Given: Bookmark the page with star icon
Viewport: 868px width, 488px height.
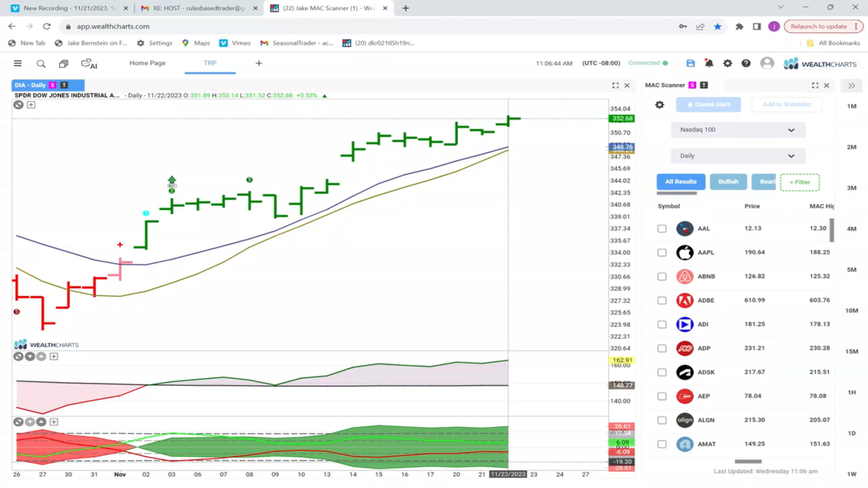Looking at the screenshot, I should 717,27.
